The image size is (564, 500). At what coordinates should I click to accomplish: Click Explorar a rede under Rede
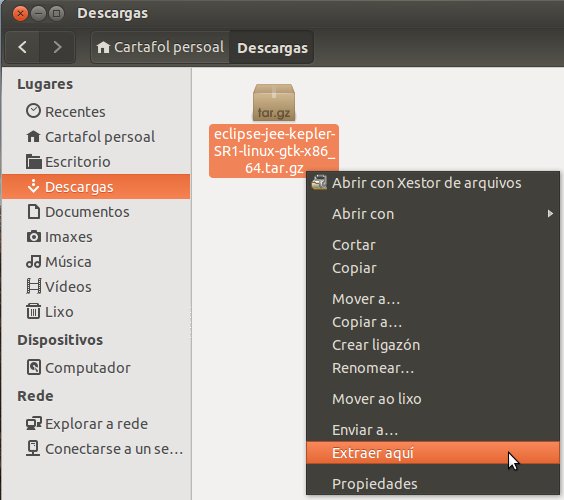[96, 424]
